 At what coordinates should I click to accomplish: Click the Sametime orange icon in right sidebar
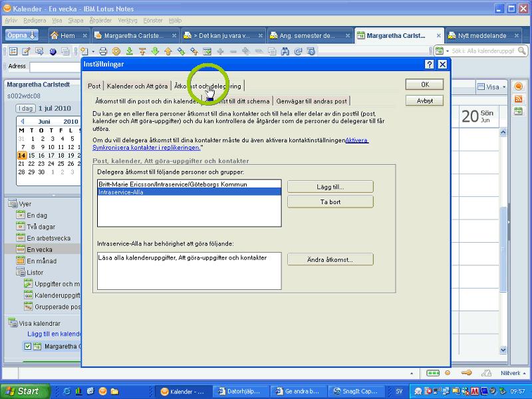coord(518,86)
